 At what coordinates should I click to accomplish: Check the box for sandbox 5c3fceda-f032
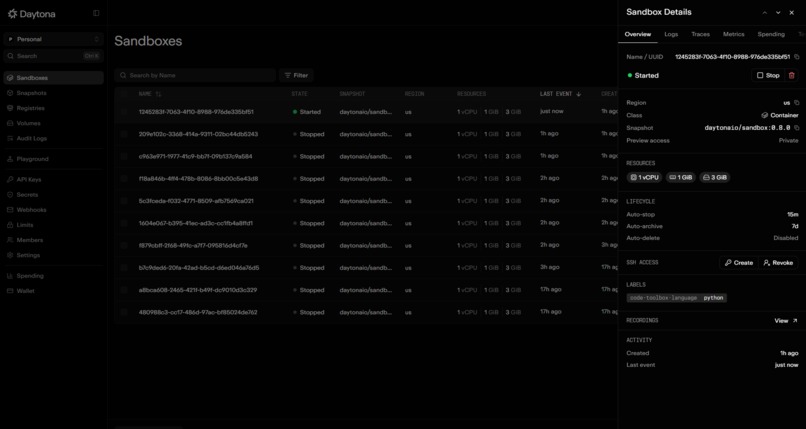coord(124,201)
